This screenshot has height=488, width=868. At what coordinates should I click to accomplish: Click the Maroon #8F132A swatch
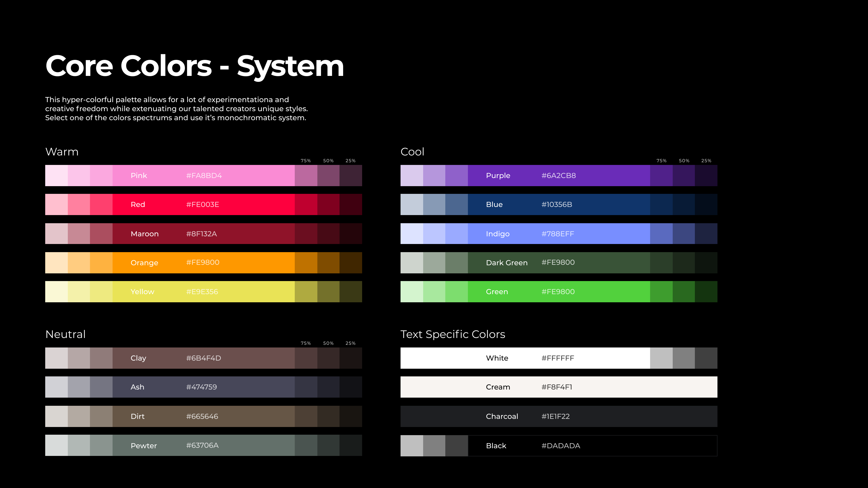click(x=203, y=234)
